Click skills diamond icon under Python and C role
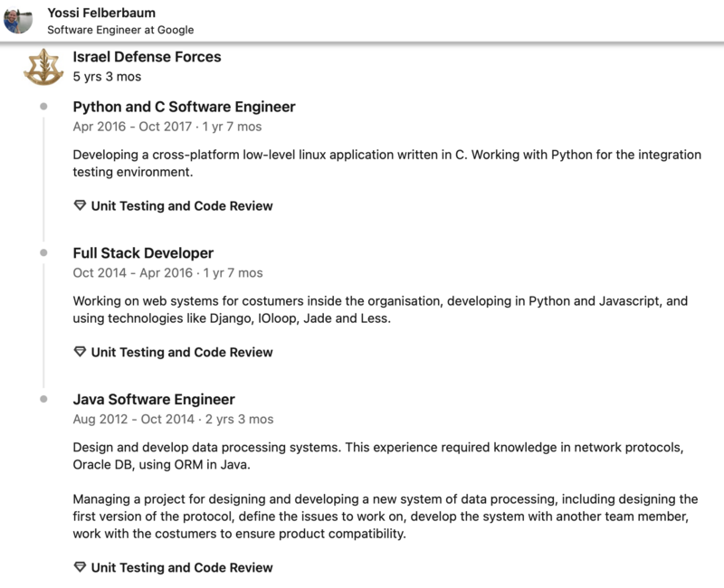 pyautogui.click(x=80, y=205)
